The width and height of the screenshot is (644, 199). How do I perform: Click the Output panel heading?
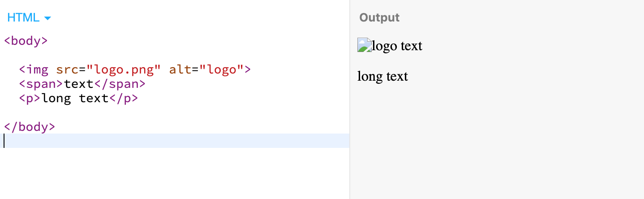pos(379,18)
